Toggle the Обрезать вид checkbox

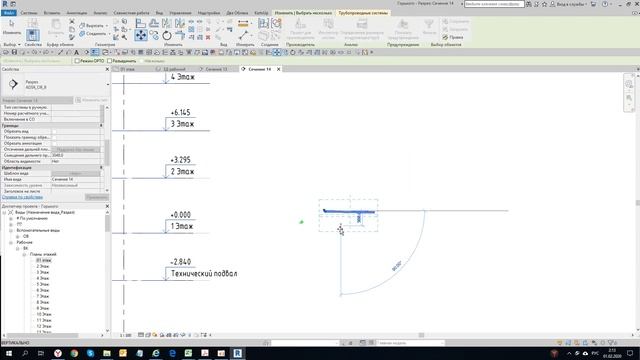54,132
